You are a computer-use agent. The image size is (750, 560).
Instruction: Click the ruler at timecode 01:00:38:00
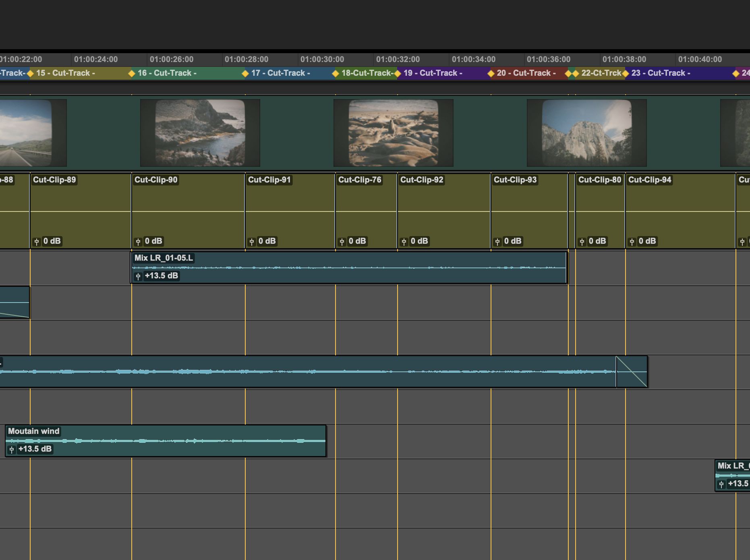click(624, 60)
